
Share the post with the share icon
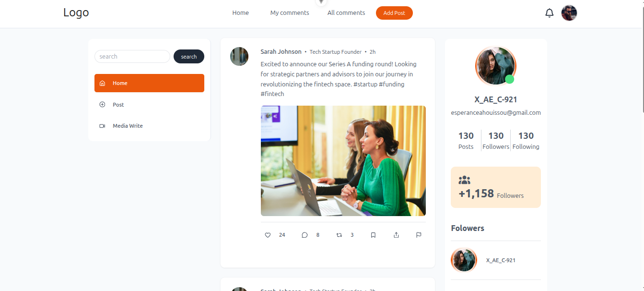[396, 235]
